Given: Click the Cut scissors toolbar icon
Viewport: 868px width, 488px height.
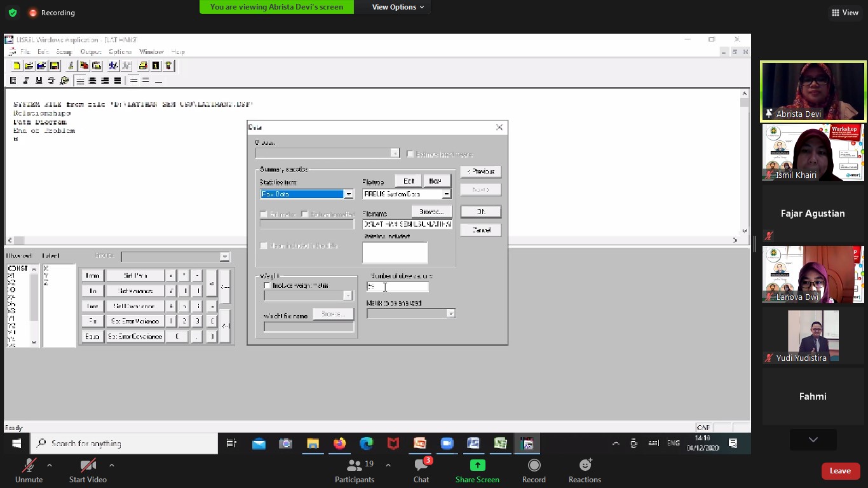Looking at the screenshot, I should [x=71, y=65].
